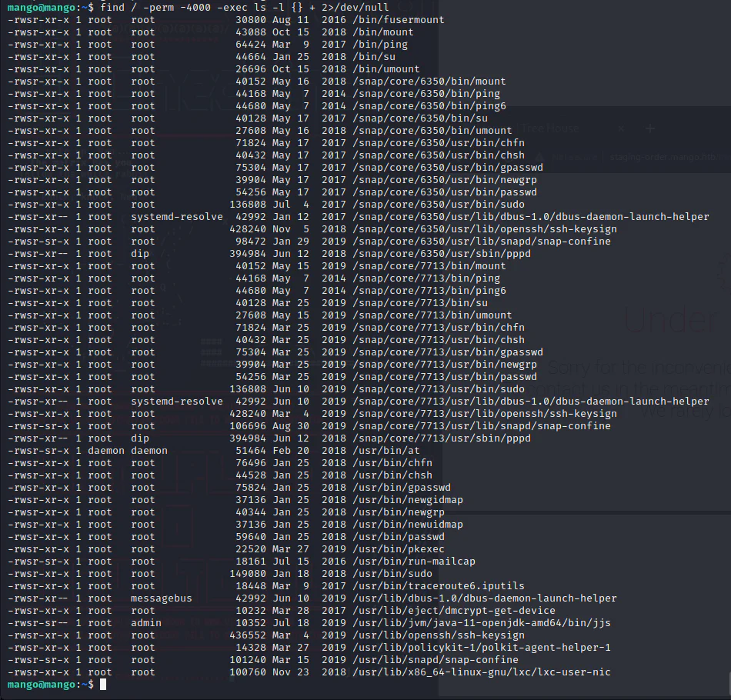Click /usr/lib/snapd/snap-confine path
The image size is (731, 700).
click(x=436, y=660)
